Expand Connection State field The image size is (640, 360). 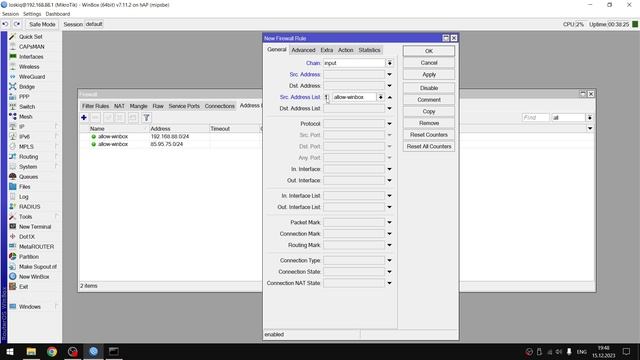pyautogui.click(x=389, y=272)
